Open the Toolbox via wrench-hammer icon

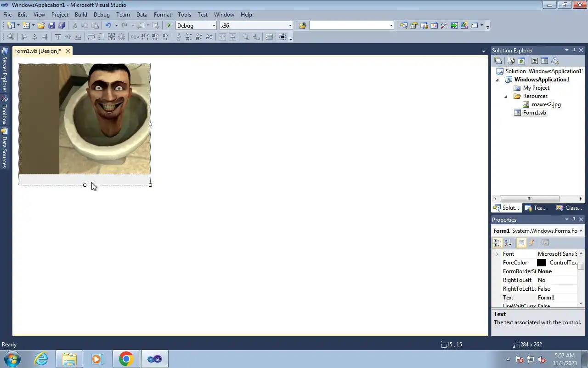click(444, 25)
